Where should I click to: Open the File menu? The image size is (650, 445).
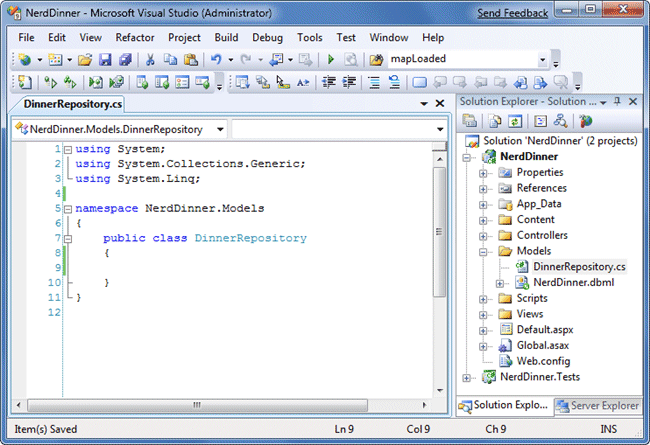(x=26, y=37)
